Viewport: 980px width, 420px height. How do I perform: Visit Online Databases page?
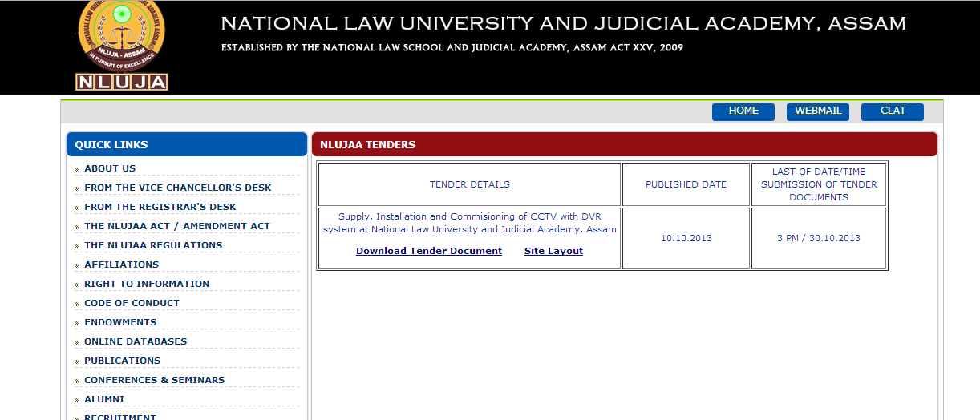click(x=136, y=341)
